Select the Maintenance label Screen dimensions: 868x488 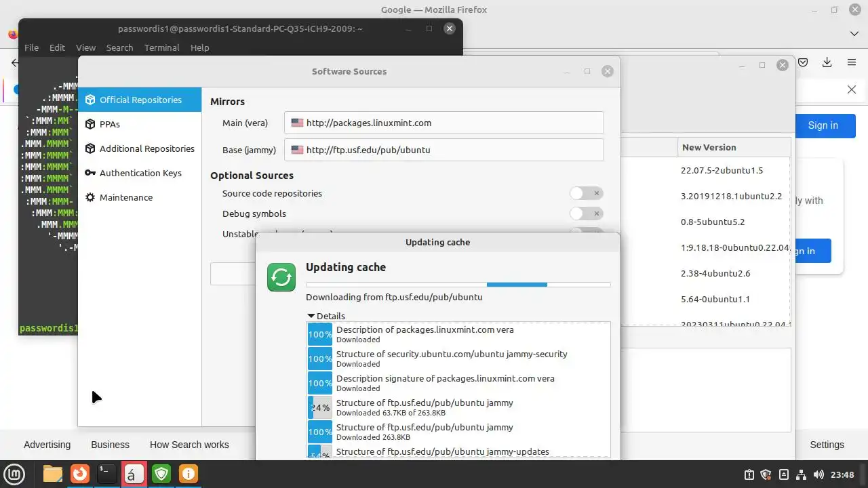click(126, 197)
